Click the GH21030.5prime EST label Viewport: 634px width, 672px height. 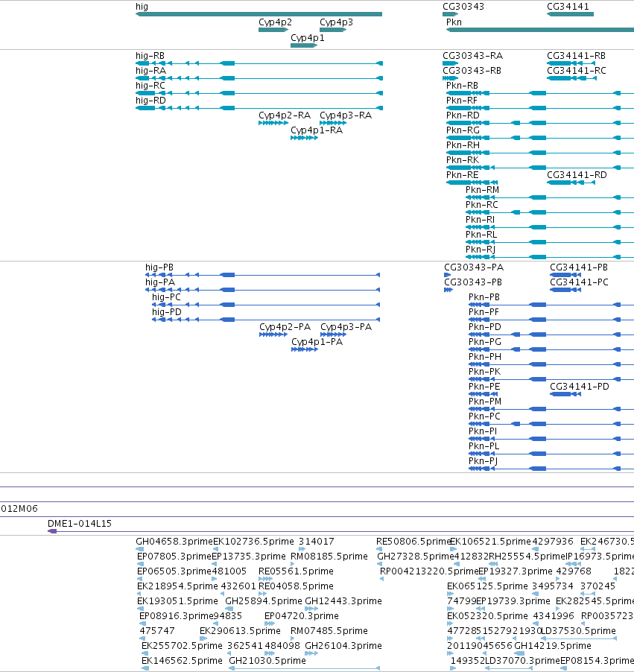coord(267,661)
